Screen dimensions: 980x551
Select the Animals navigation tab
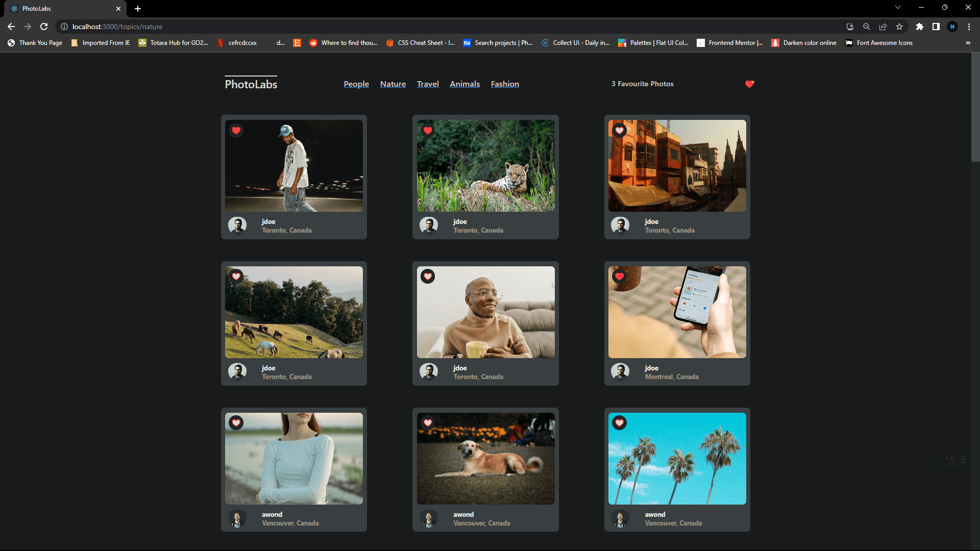pos(465,84)
